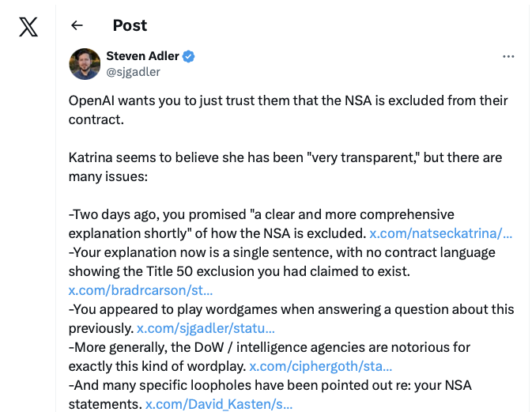Visit the x.com/ciphergoth link
The width and height of the screenshot is (532, 412).
point(320,366)
